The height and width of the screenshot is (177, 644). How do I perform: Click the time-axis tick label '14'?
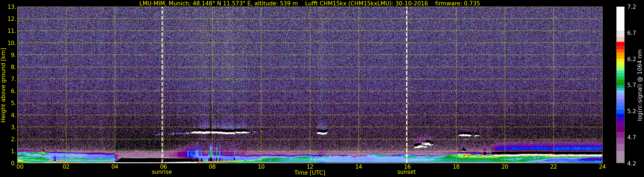tap(358, 167)
